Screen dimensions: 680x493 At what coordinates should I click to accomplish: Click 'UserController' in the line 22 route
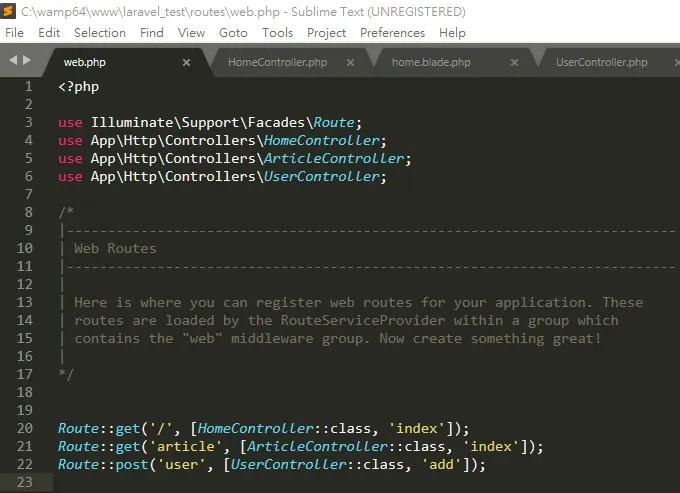(x=288, y=464)
